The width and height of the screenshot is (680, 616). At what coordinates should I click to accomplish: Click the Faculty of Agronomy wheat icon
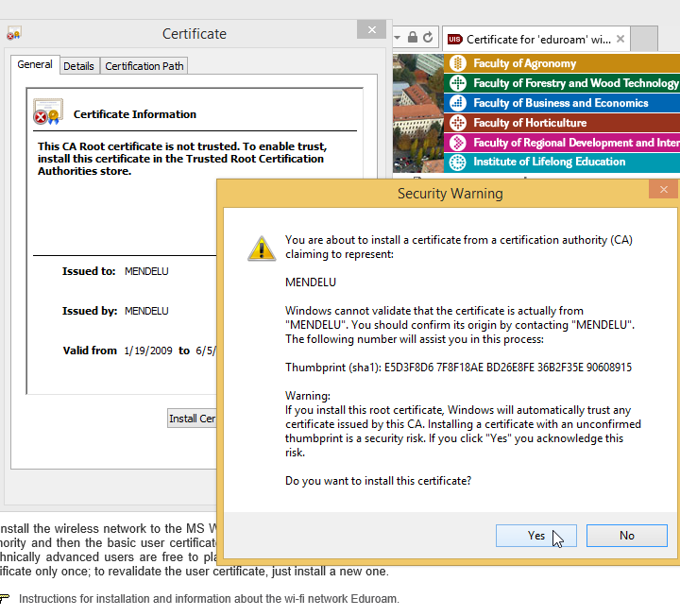457,63
